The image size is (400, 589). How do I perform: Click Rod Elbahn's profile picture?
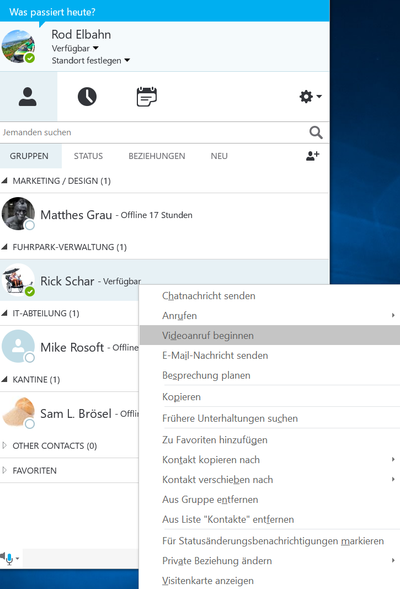pos(18,46)
